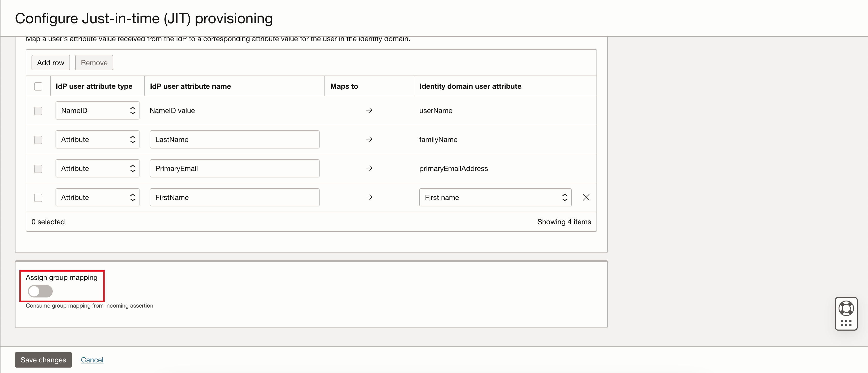868x373 pixels.
Task: Check the checkbox on the FirstName row
Action: pyautogui.click(x=38, y=198)
